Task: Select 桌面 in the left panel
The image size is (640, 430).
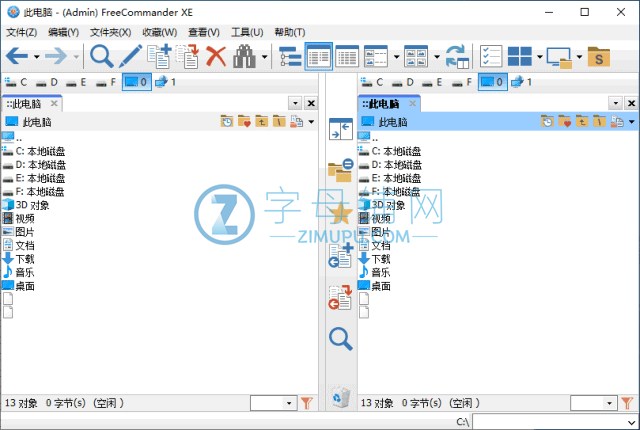Action: point(19,286)
